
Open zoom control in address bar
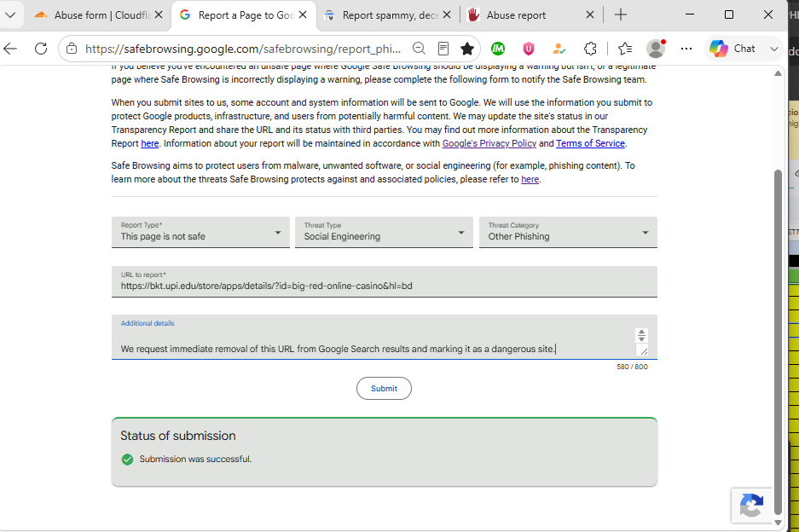419,49
